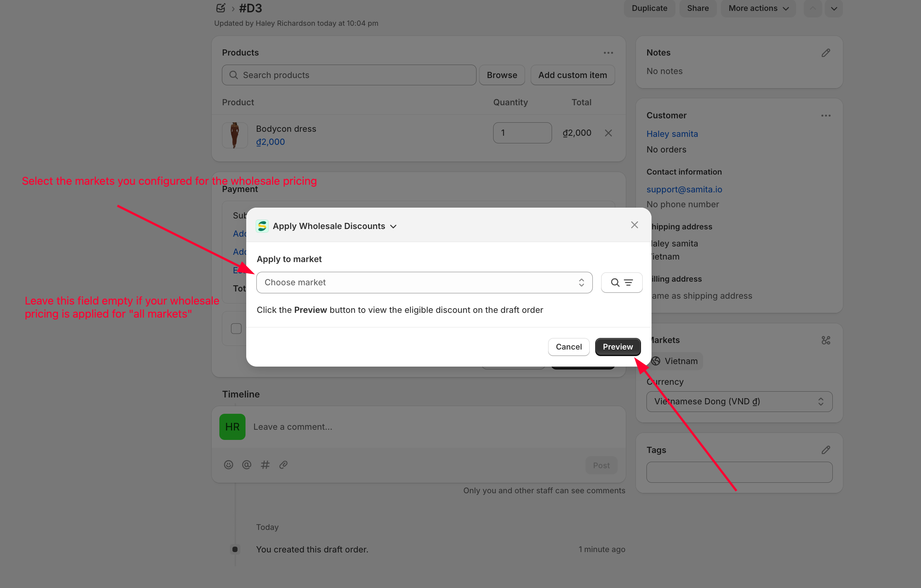Open Markets settings icon

pos(825,340)
